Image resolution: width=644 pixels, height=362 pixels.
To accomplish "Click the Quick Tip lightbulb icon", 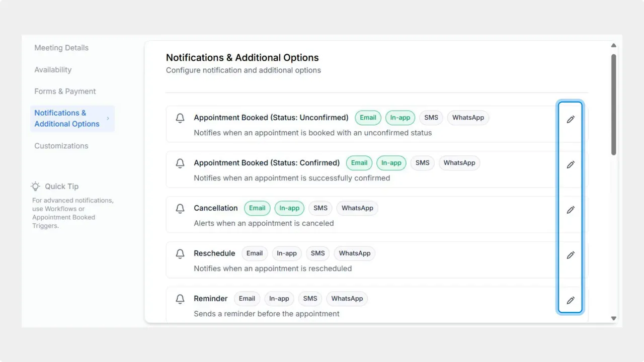I will point(35,186).
